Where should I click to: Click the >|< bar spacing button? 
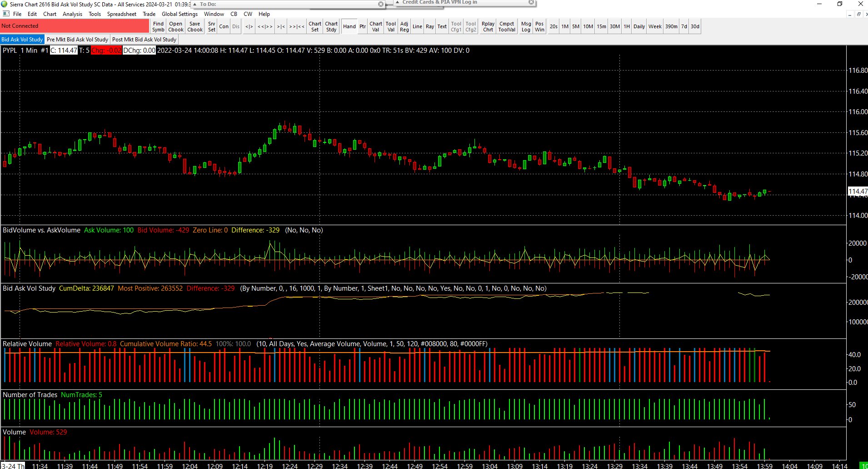(281, 26)
